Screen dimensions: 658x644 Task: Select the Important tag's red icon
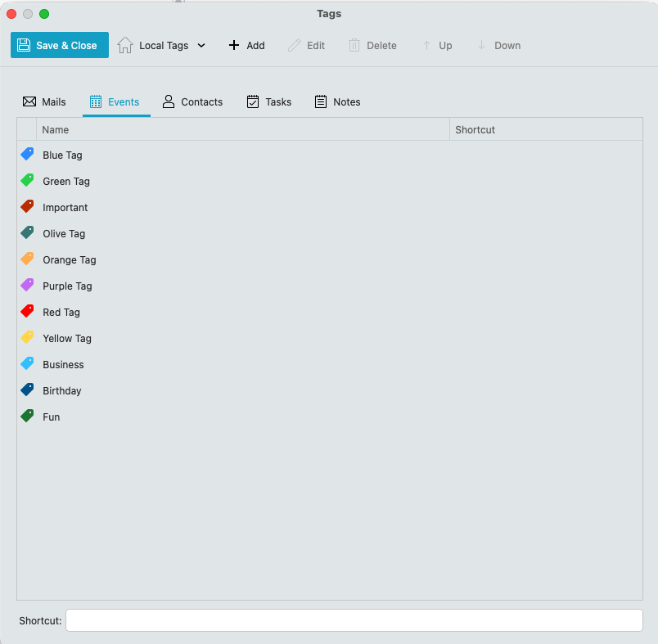(27, 207)
